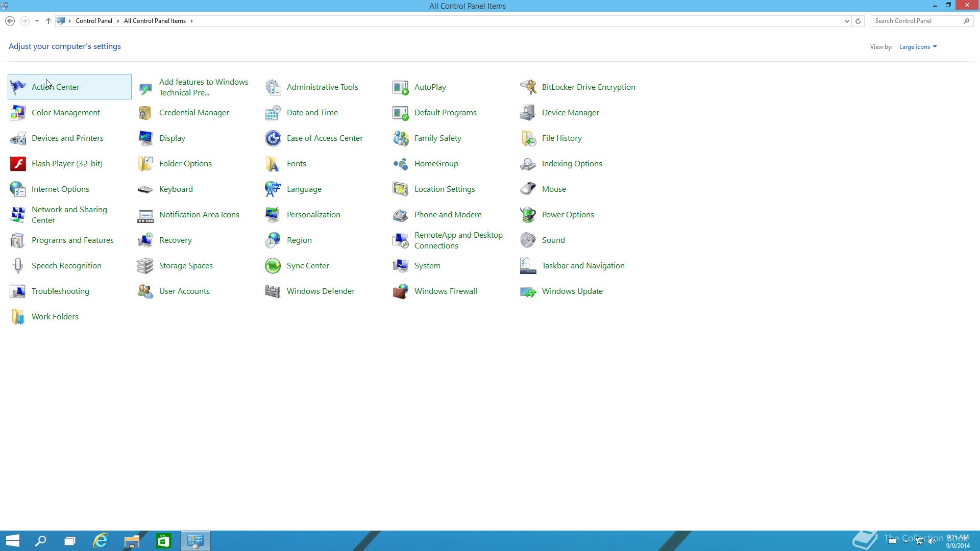Open the Windows Update icon

click(x=528, y=291)
